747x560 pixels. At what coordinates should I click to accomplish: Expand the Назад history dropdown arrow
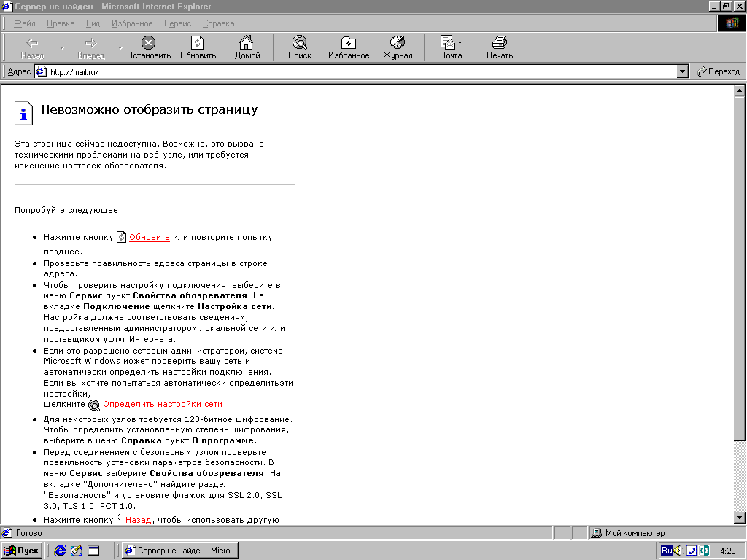click(61, 47)
